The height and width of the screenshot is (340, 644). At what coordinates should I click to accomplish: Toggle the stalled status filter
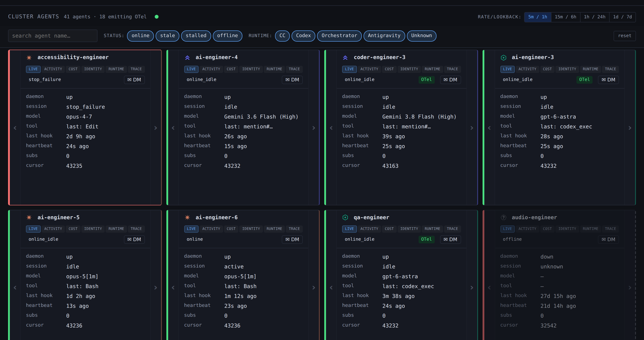click(196, 36)
